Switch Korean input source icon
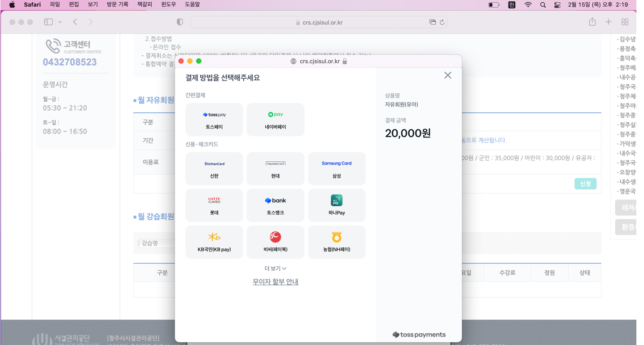The image size is (644, 345). [x=512, y=4]
